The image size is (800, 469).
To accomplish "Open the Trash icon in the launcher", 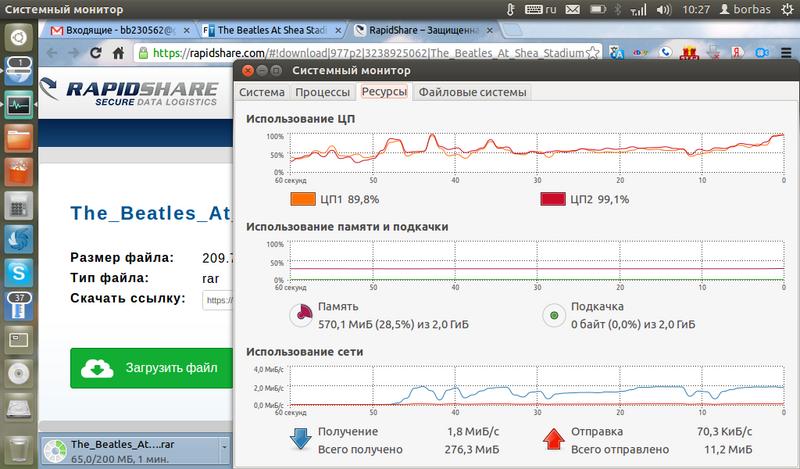I will pos(19,449).
